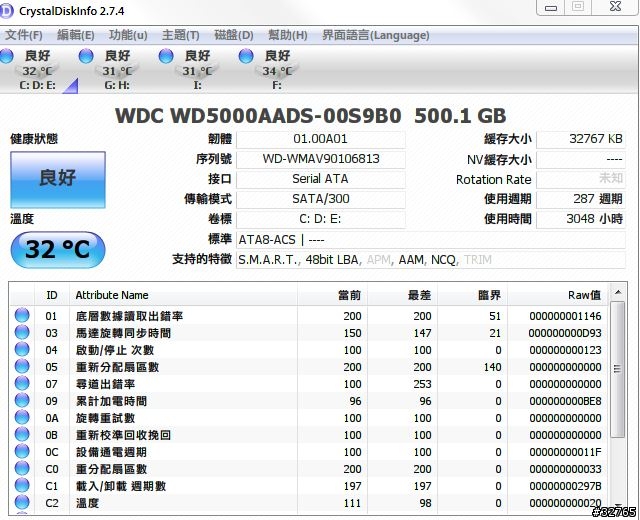This screenshot has width=640, height=520.
Task: Click the Raw值 column header
Action: coord(558,295)
